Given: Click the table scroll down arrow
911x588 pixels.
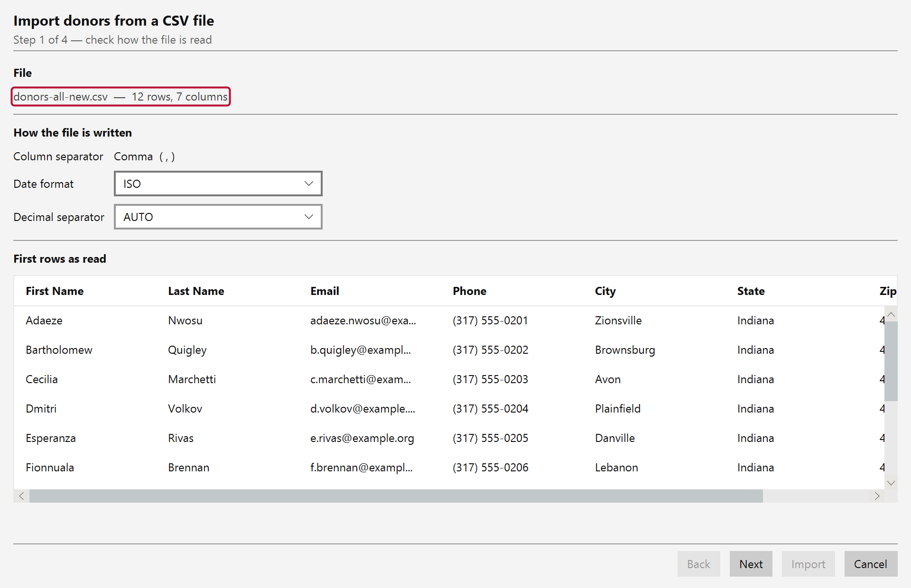Looking at the screenshot, I should [891, 483].
